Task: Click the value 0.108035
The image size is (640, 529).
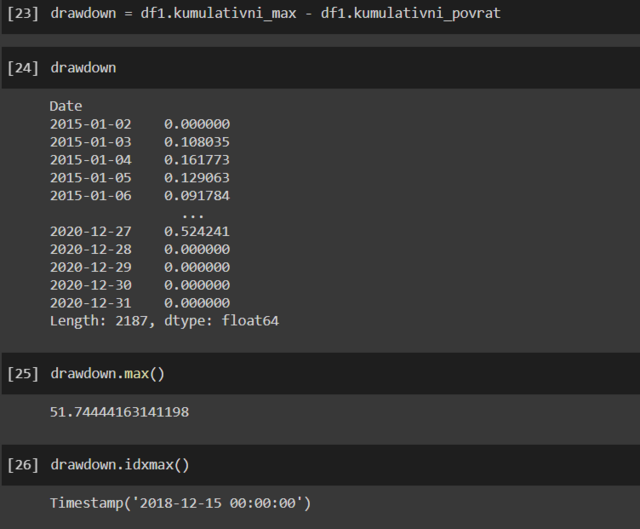Action: tap(197, 142)
